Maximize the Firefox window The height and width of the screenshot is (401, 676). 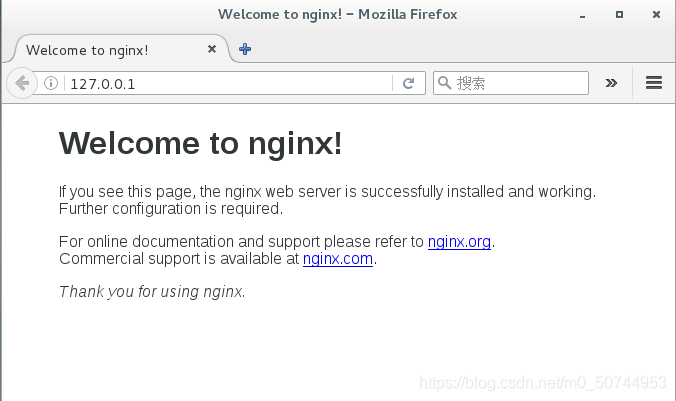[619, 15]
